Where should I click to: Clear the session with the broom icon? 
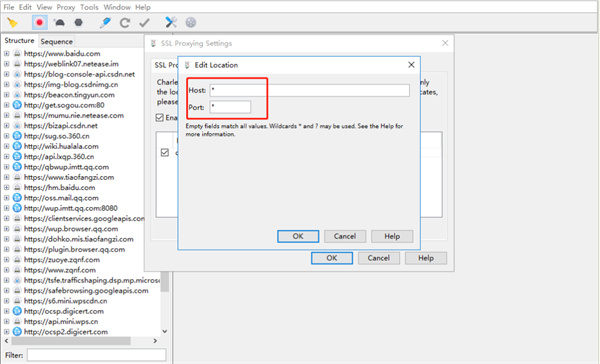tap(12, 23)
